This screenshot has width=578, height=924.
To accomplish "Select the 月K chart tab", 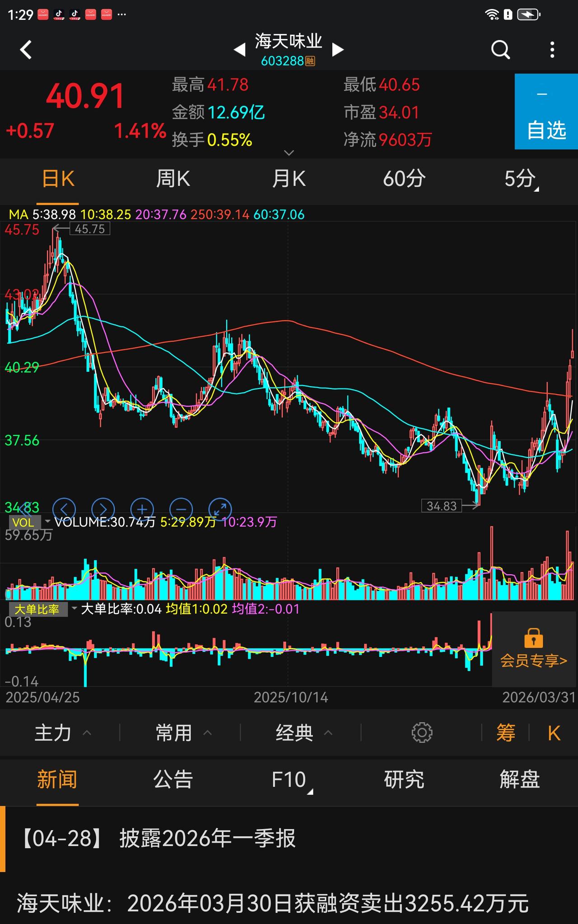I will [x=289, y=179].
